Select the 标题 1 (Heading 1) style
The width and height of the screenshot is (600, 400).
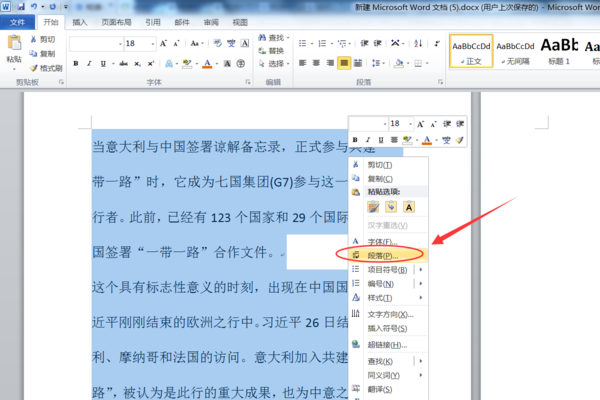[559, 51]
